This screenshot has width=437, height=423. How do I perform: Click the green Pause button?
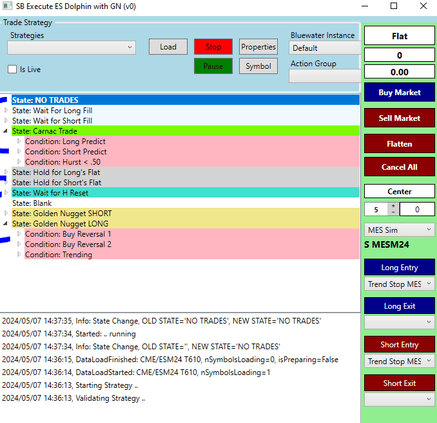tap(213, 66)
